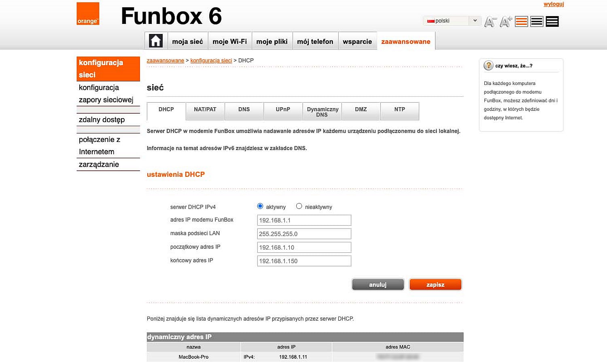This screenshot has width=607, height=364.
Task: Click the maska podsieci LAN input field
Action: 304,233
